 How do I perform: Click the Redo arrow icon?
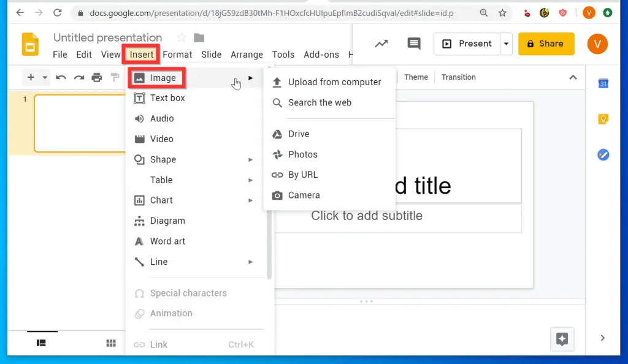click(78, 77)
